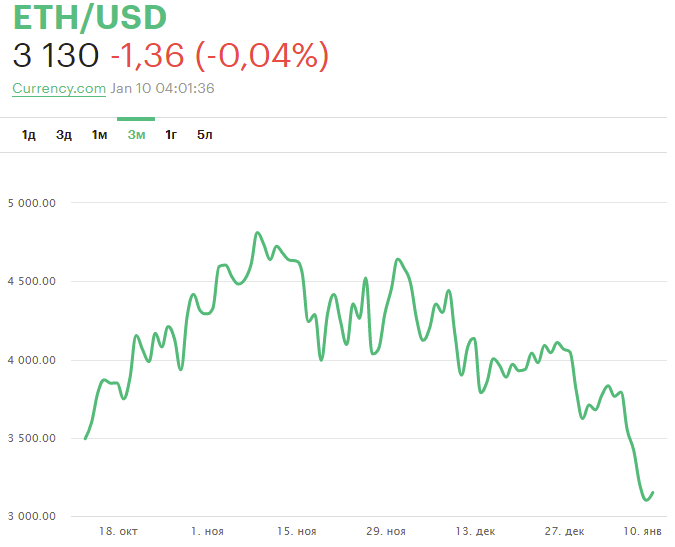This screenshot has width=675, height=547.
Task: Open the Currency.com source link
Action: [x=59, y=88]
